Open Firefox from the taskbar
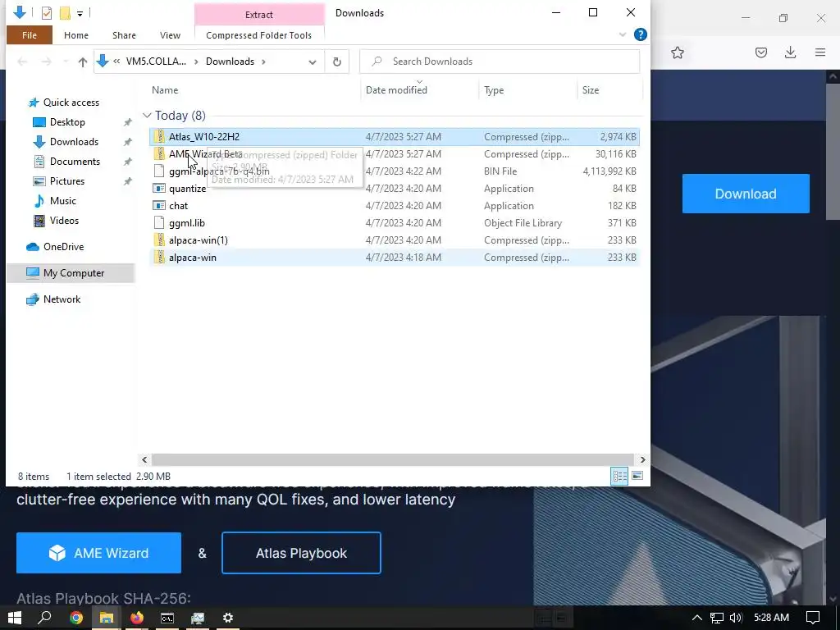Screen dimensions: 840x630 137,618
